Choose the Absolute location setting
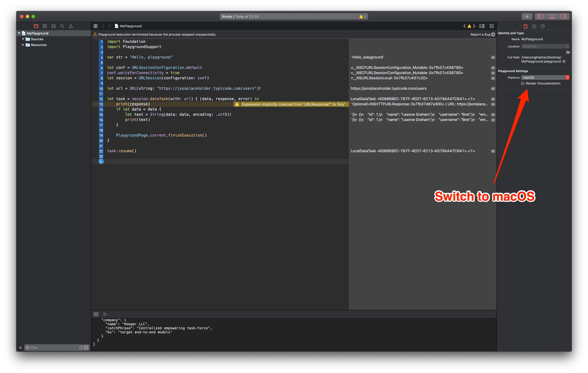 coord(545,46)
